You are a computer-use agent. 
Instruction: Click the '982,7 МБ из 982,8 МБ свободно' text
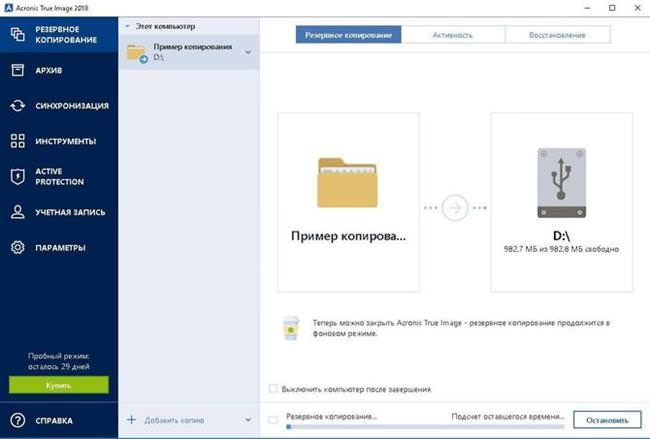point(561,249)
